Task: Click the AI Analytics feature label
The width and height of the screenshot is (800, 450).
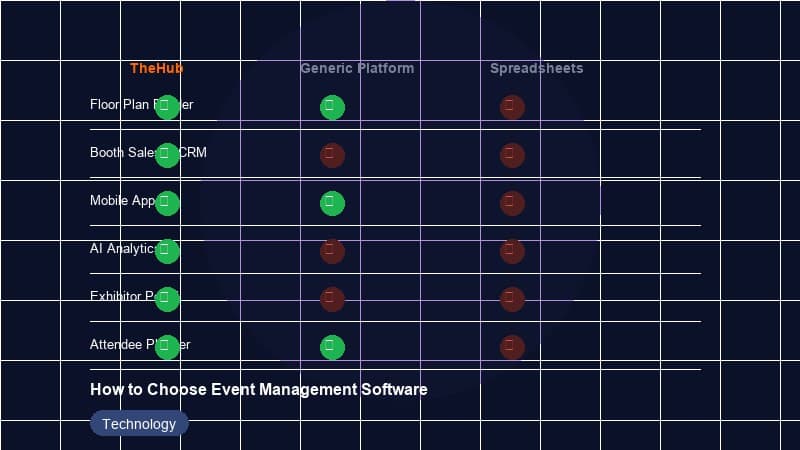Action: click(122, 248)
